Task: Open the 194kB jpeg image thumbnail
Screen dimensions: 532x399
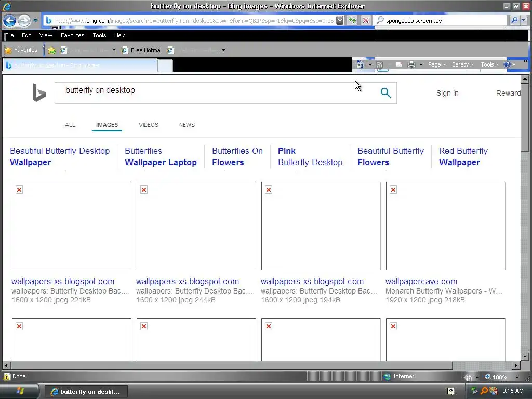Action: (x=321, y=226)
